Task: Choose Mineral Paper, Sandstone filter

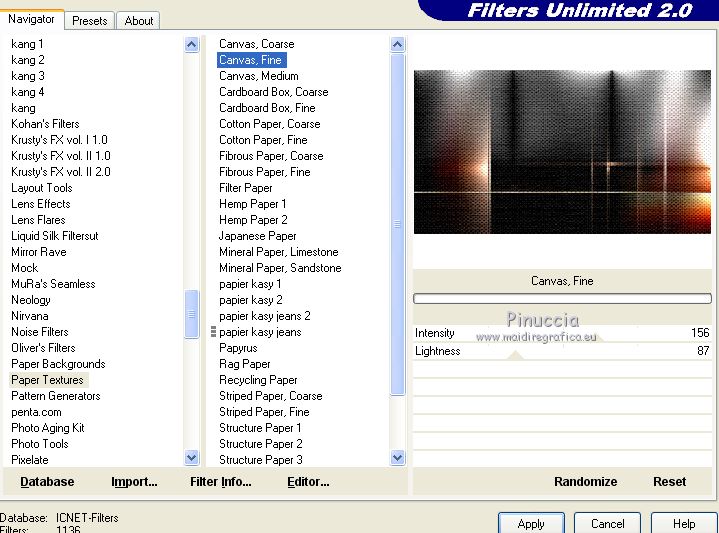Action: [x=280, y=268]
